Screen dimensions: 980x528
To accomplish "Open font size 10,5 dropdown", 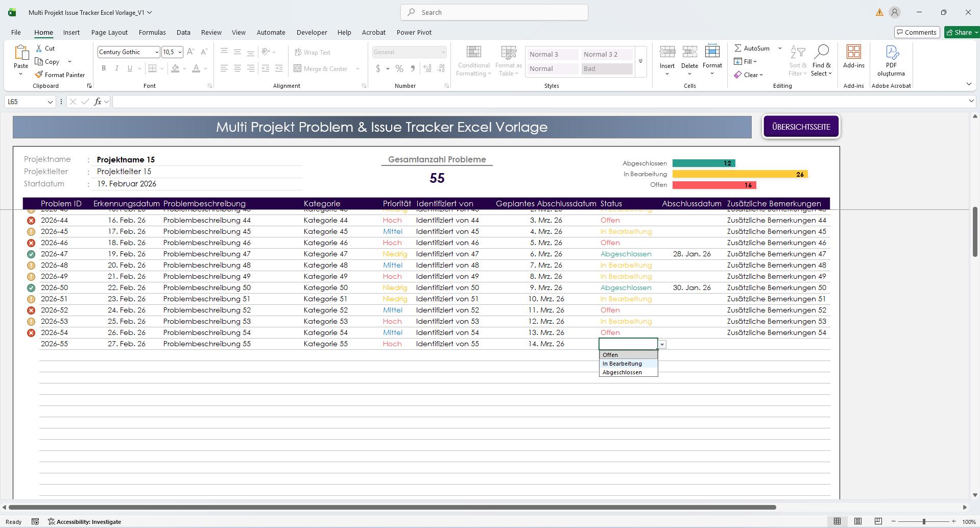I will (x=180, y=52).
